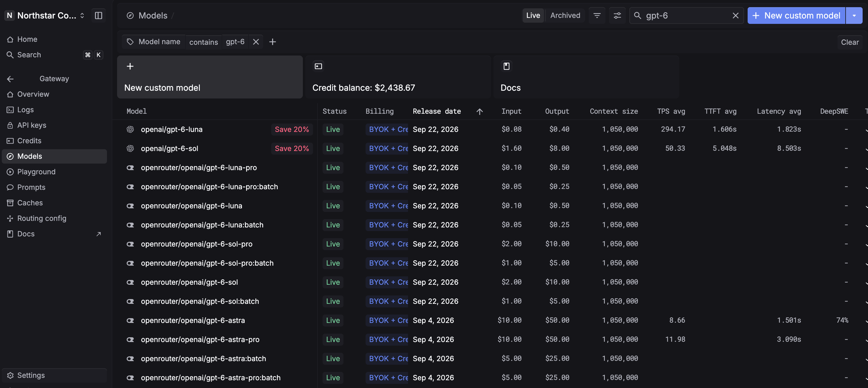Sort by the Model column header

(137, 112)
